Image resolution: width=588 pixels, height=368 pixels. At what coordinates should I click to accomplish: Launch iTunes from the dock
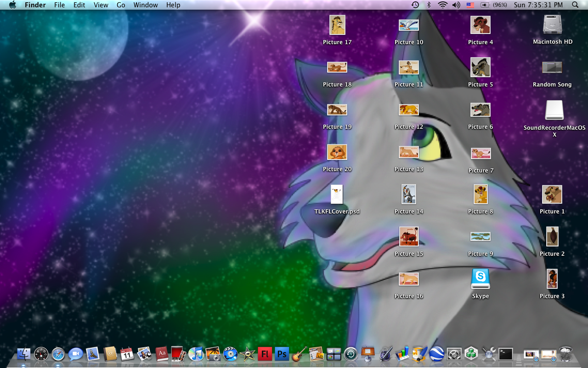pos(196,354)
